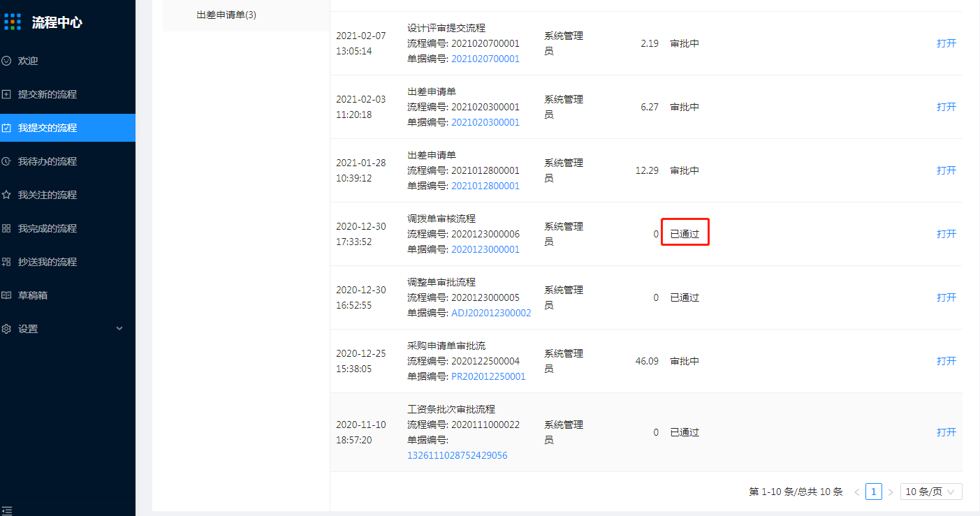Click the colorful grid logo icon
This screenshot has width=980, height=516.
click(x=13, y=22)
